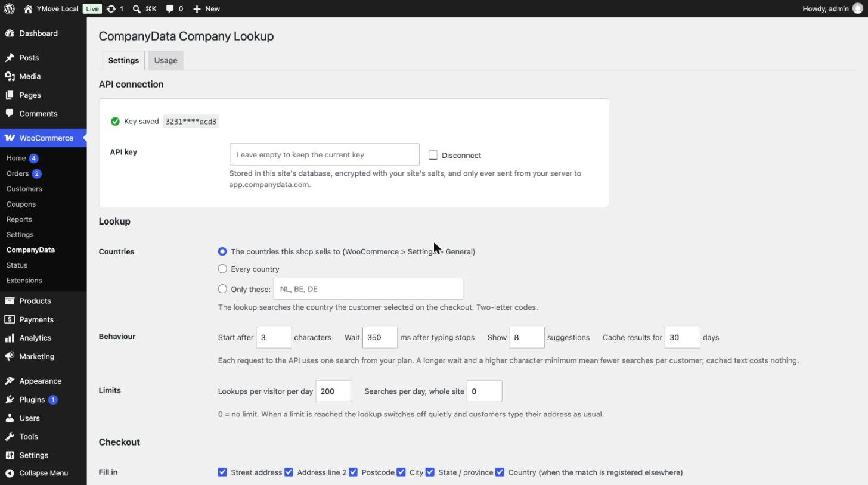
Task: Click the Cache results days field
Action: click(x=682, y=337)
